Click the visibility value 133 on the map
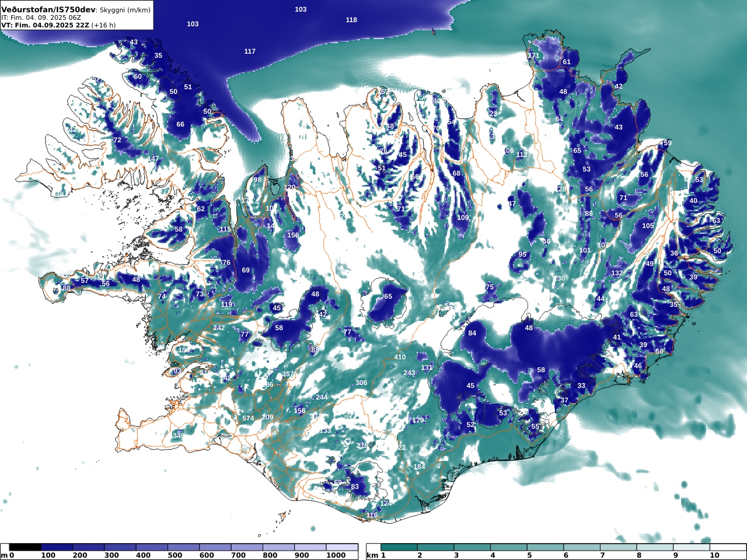 [x=325, y=430]
